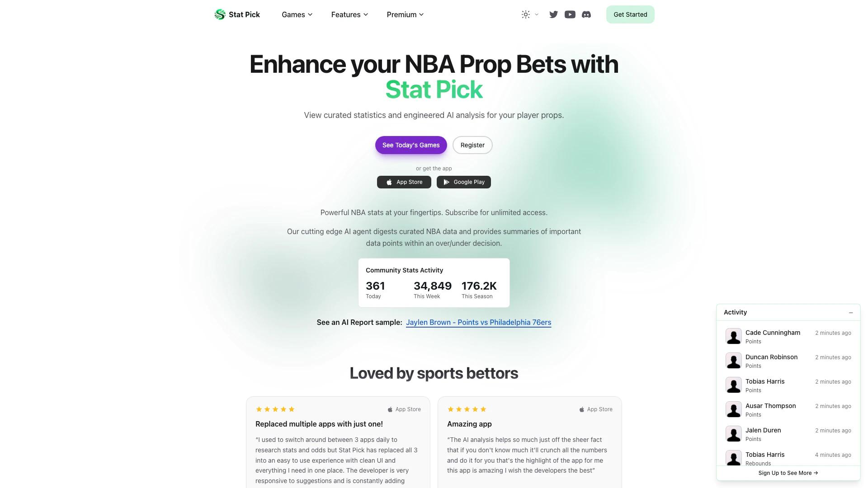868x488 pixels.
Task: Click Cade Cunningham's avatar in Activity
Action: coord(733,337)
